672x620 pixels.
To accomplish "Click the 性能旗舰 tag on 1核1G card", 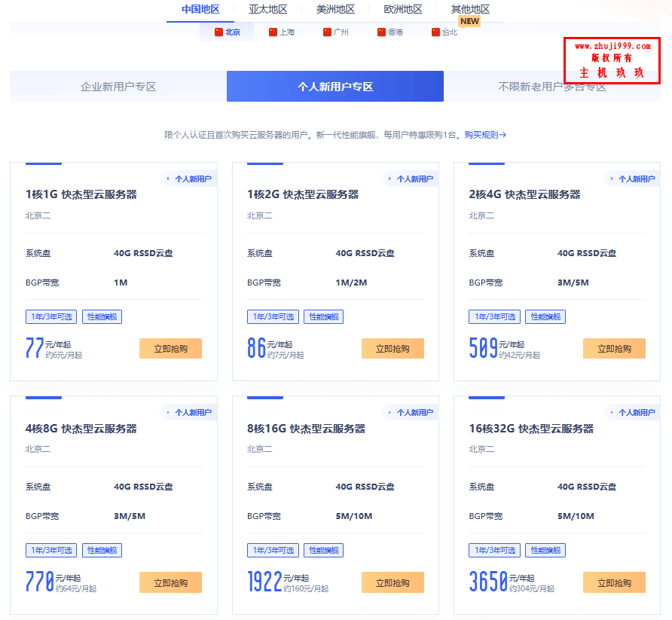I will coord(102,316).
